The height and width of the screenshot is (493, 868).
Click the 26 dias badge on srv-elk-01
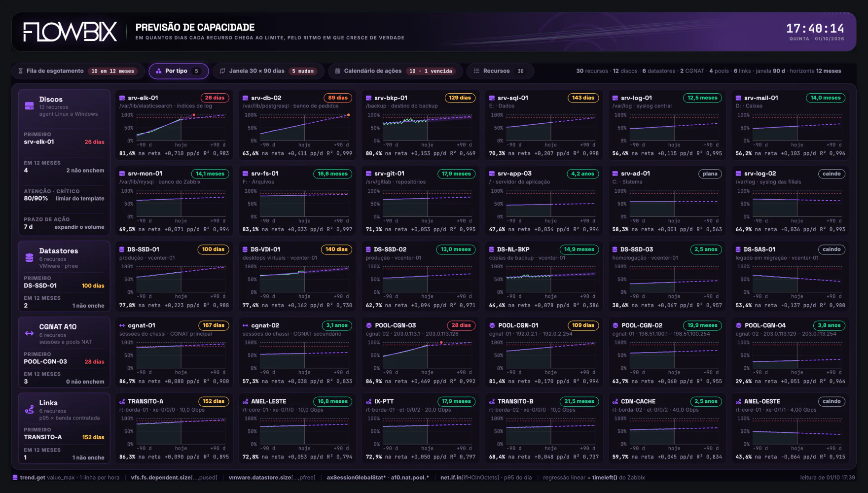click(215, 98)
